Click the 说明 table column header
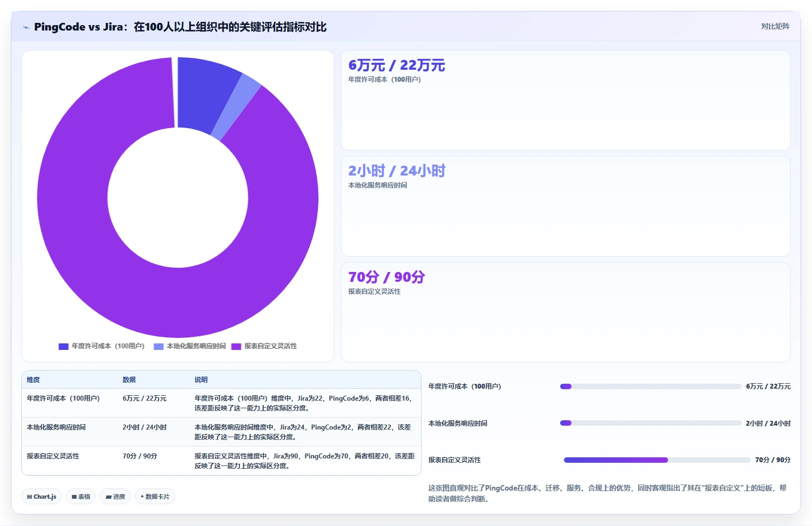Viewport: 812px width, 526px height. coord(201,380)
